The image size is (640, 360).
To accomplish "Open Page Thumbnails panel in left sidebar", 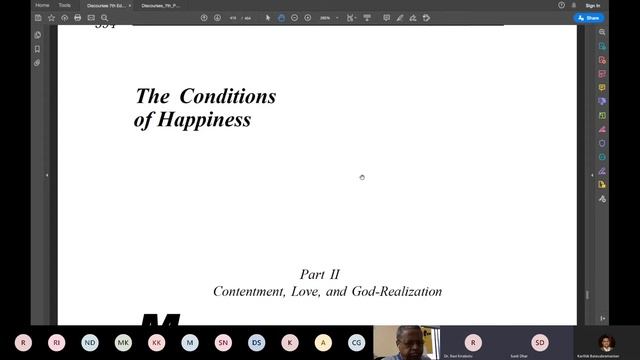I will tap(38, 35).
